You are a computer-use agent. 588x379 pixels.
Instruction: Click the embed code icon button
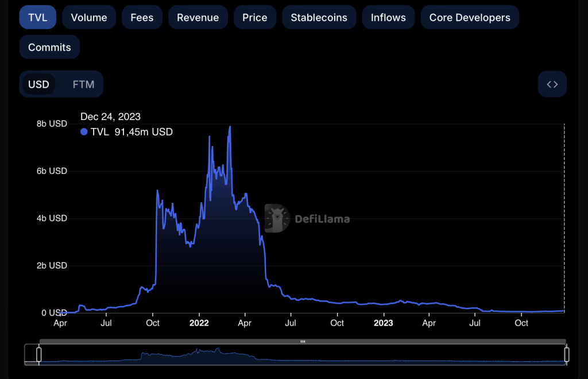coord(552,84)
